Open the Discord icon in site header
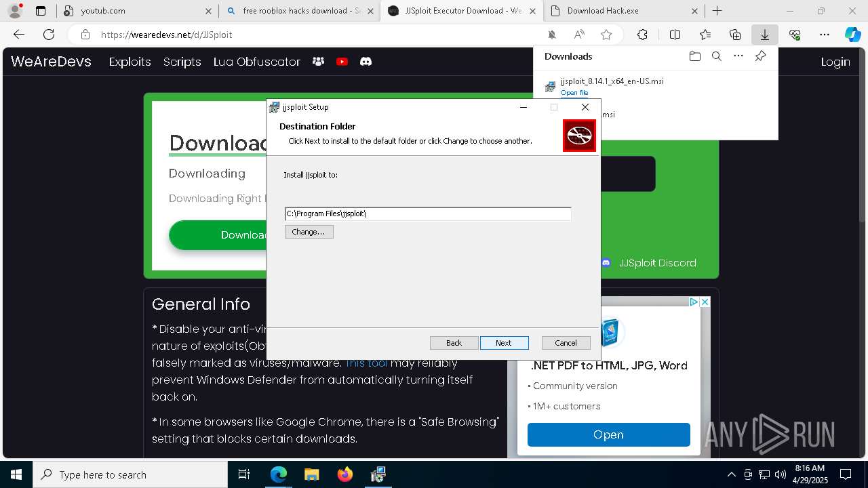Viewport: 868px width, 488px height. pyautogui.click(x=366, y=62)
